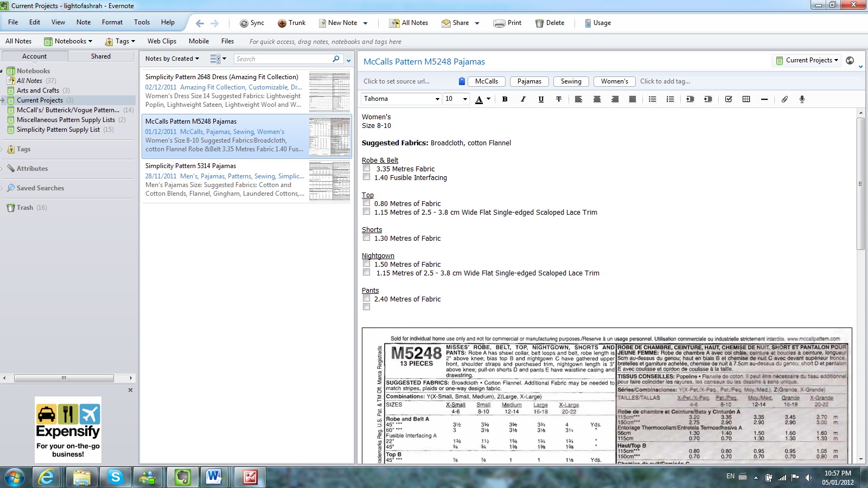The height and width of the screenshot is (488, 868).
Task: Open the Current Projects notebook selector
Action: coord(807,60)
